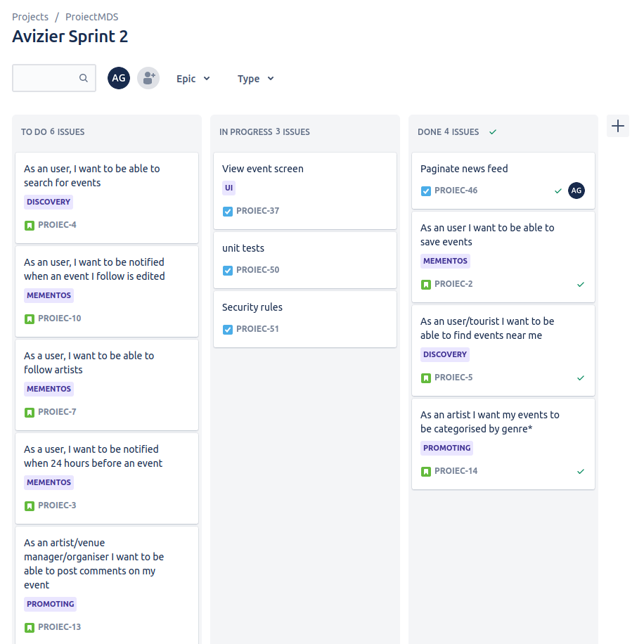
Task: Click the add people icon
Action: 148,78
